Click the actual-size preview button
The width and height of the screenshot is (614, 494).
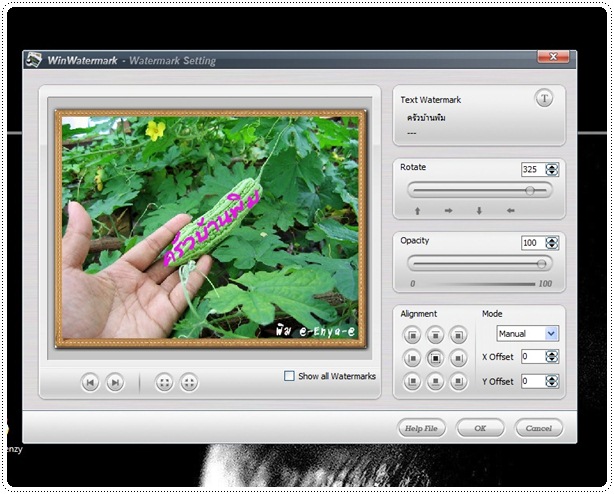coord(189,382)
